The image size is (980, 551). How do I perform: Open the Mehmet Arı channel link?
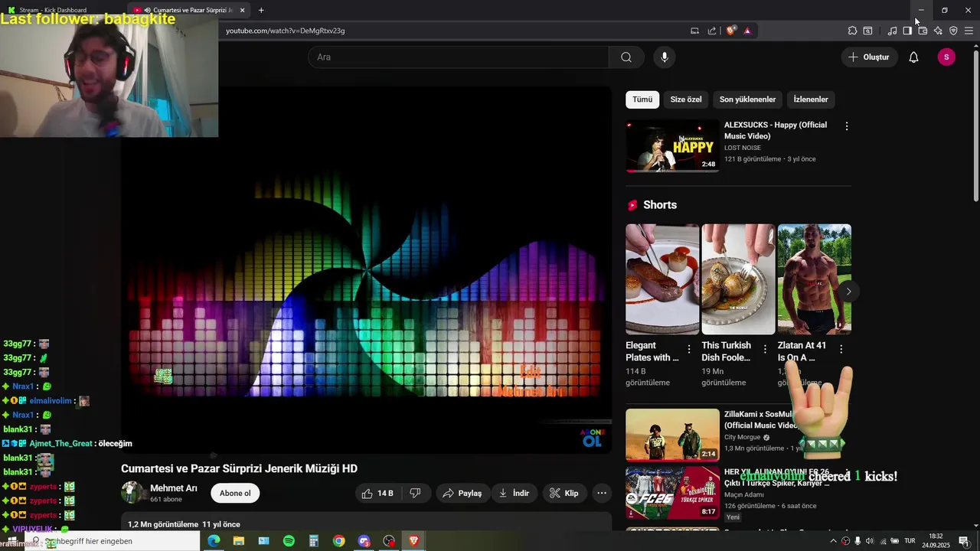[174, 488]
